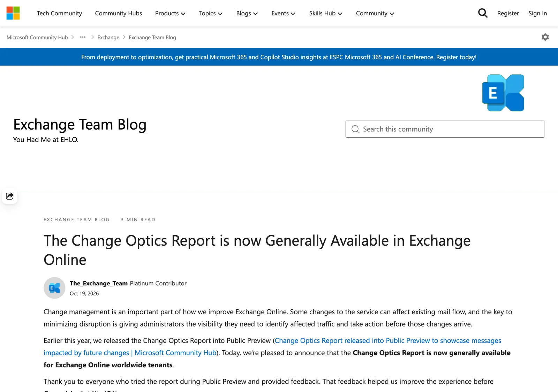558x392 pixels.
Task: Click the Register link
Action: 508,13
